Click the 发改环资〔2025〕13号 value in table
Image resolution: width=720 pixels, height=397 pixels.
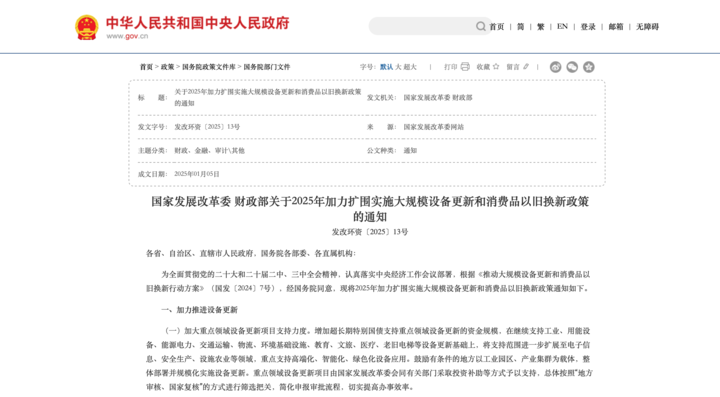click(x=207, y=127)
